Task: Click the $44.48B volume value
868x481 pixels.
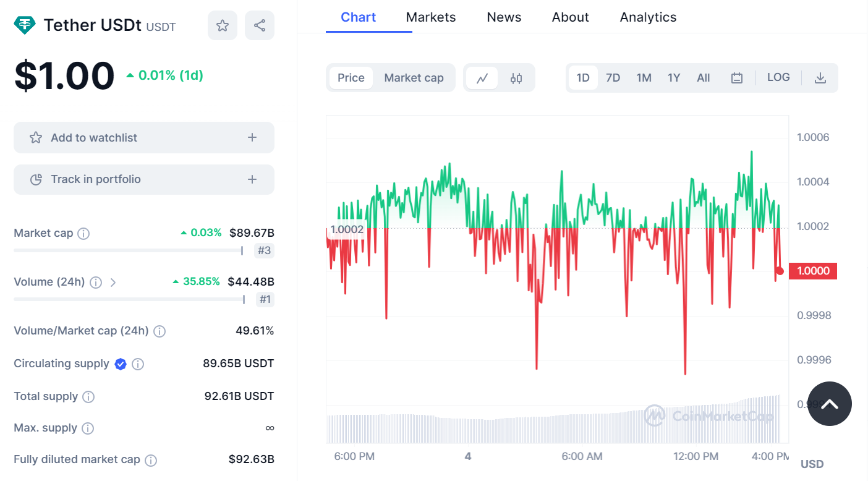Action: [251, 282]
